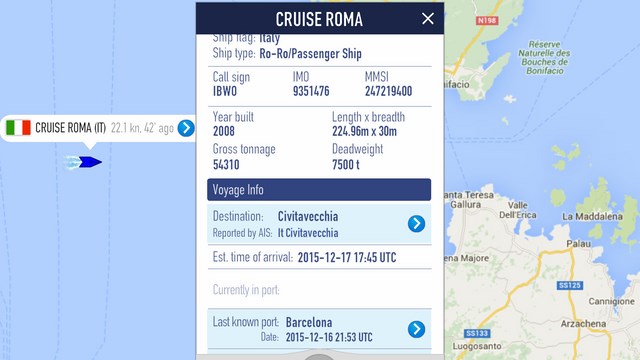Click the MMSI number 247219400
640x360 pixels.
click(x=388, y=91)
